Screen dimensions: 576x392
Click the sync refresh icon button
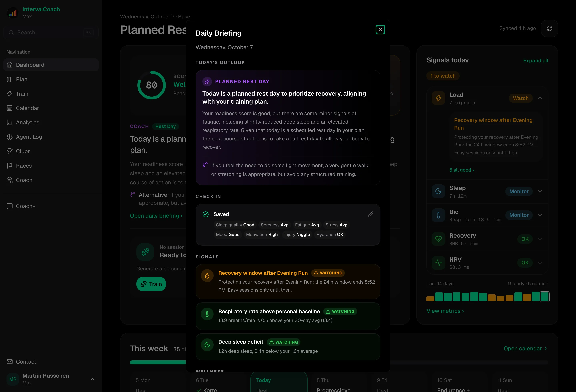549,28
